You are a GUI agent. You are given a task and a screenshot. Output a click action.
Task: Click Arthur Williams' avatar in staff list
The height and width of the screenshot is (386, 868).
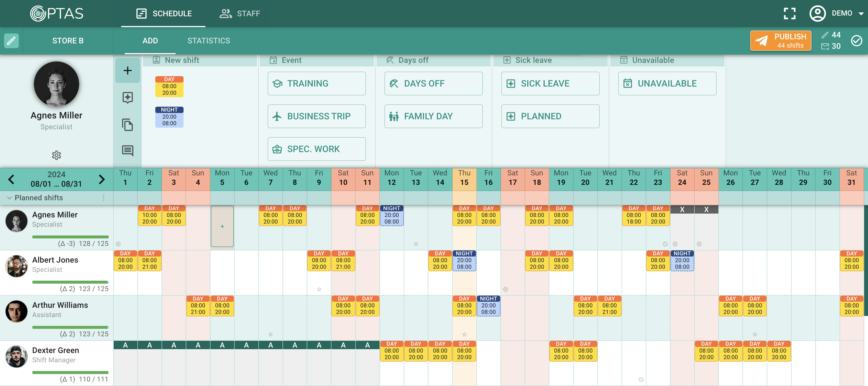coord(16,312)
